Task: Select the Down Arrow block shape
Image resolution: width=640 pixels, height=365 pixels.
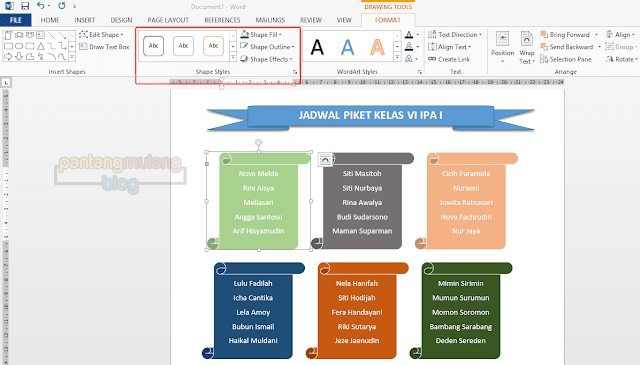Action: (19, 57)
